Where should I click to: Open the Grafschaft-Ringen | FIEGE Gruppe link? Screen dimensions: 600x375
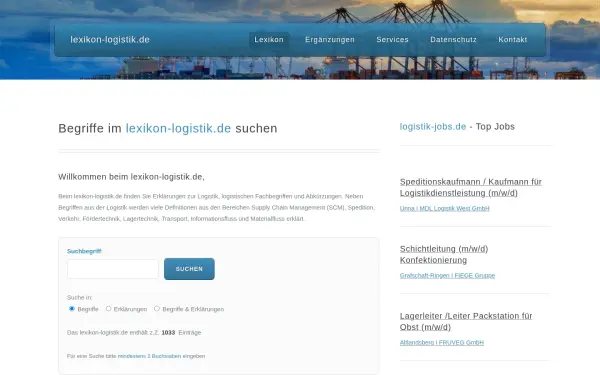pyautogui.click(x=447, y=276)
